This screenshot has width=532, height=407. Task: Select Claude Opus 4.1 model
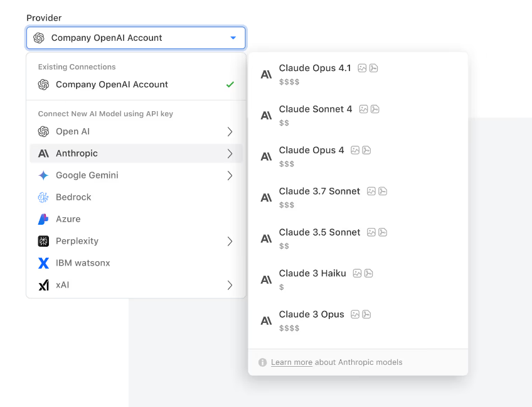coord(358,74)
